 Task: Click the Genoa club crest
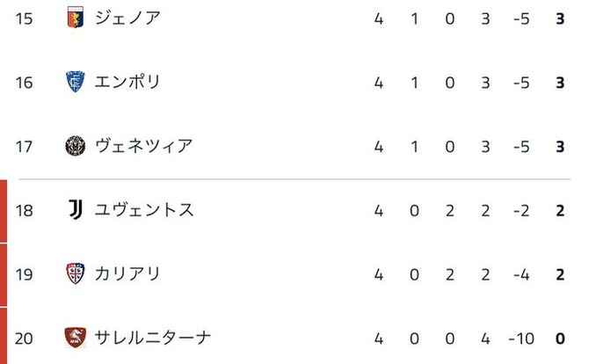click(76, 18)
